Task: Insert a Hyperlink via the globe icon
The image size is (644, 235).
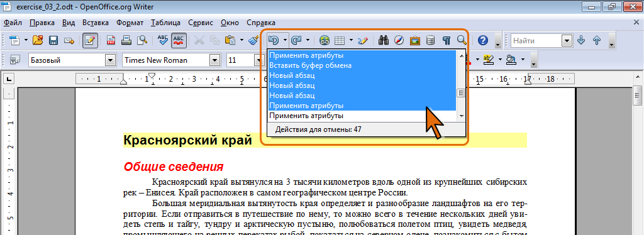Action: [x=324, y=40]
